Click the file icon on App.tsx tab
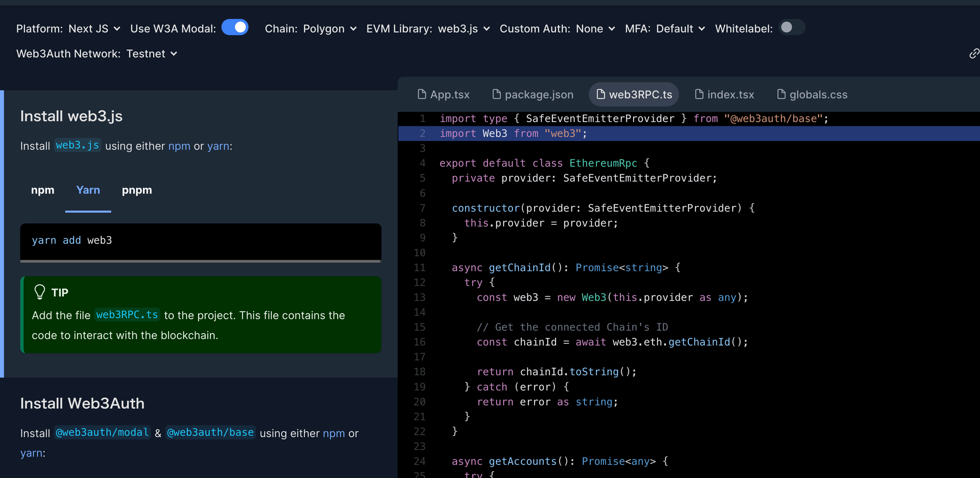This screenshot has height=478, width=980. click(x=421, y=94)
